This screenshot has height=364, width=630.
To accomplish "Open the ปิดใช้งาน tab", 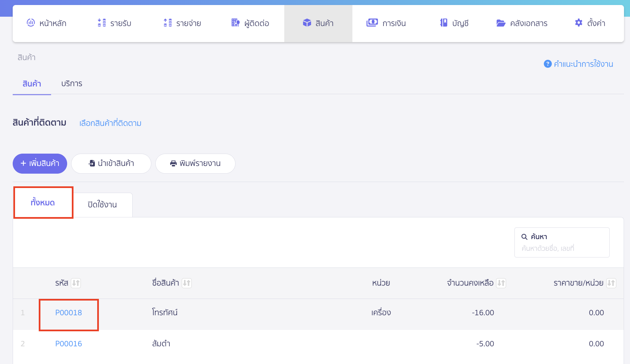I will (x=102, y=205).
